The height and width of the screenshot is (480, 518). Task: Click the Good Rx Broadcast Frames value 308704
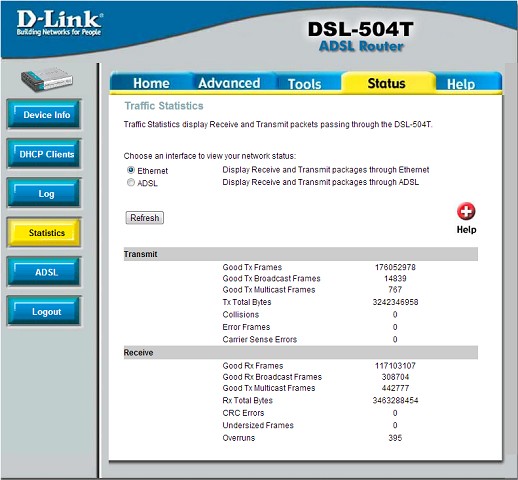click(395, 377)
